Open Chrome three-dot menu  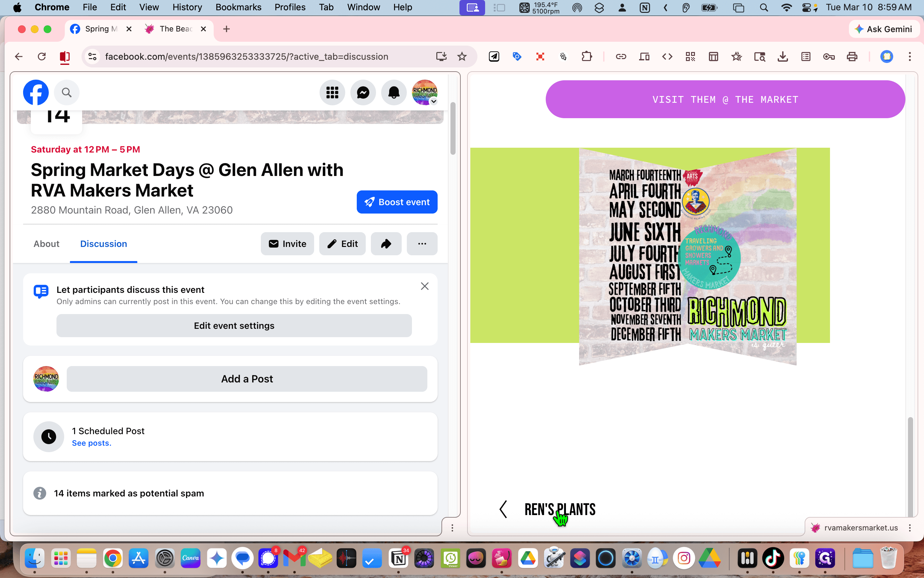click(x=910, y=57)
